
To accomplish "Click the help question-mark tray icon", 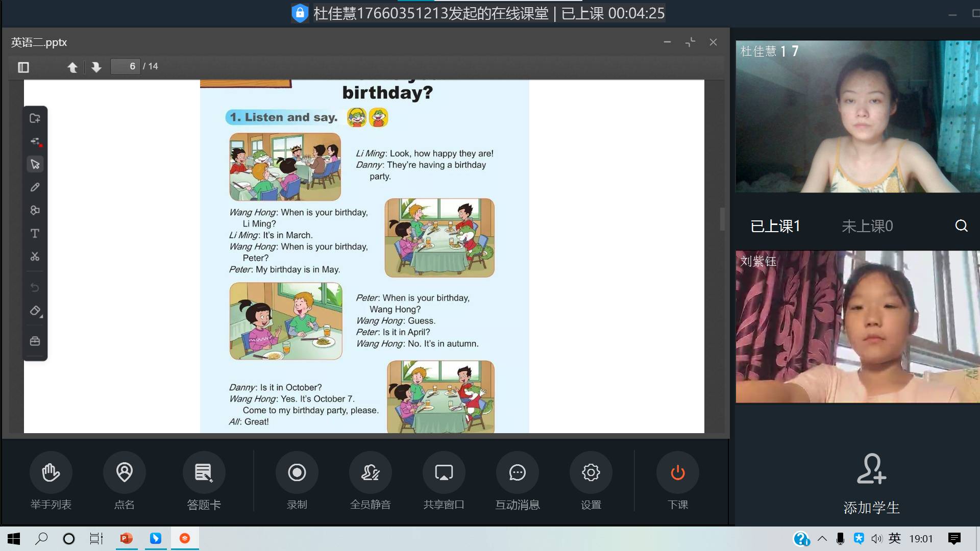I will [x=801, y=539].
